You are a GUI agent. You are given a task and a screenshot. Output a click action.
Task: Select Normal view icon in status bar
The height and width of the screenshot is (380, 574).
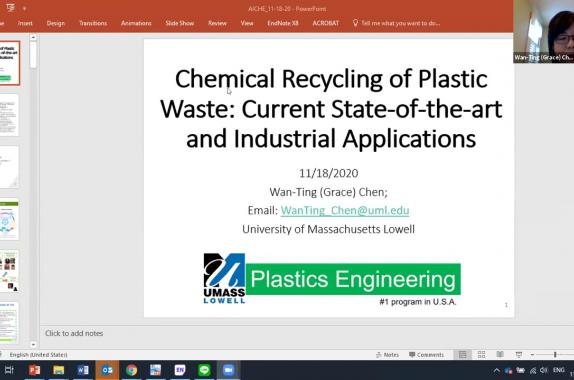coord(463,354)
